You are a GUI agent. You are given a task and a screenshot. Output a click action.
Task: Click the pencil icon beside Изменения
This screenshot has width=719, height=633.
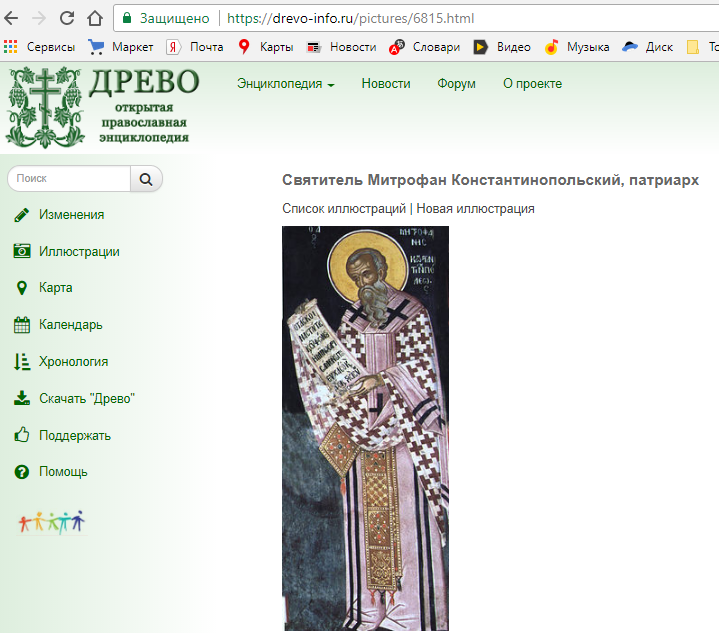[x=22, y=215]
